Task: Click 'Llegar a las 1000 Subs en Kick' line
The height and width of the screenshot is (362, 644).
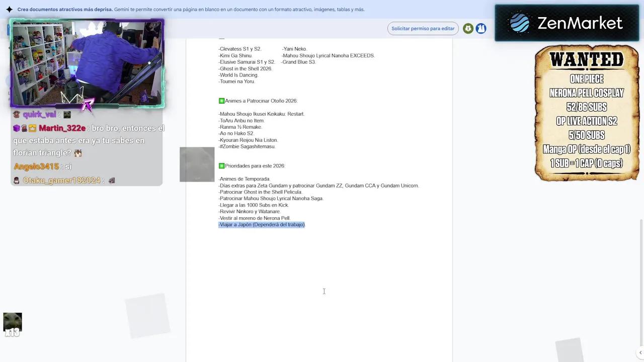Action: [x=254, y=205]
